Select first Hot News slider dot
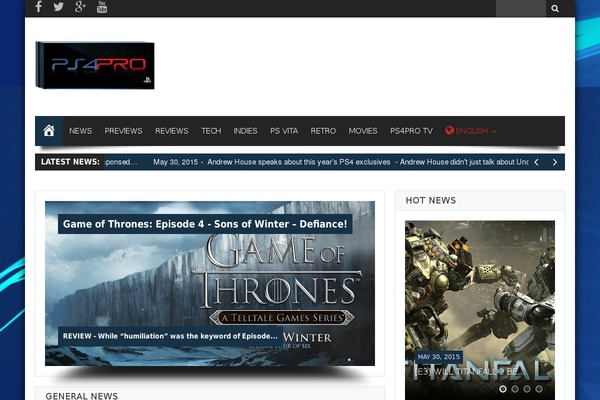This screenshot has height=400, width=600. click(x=503, y=389)
